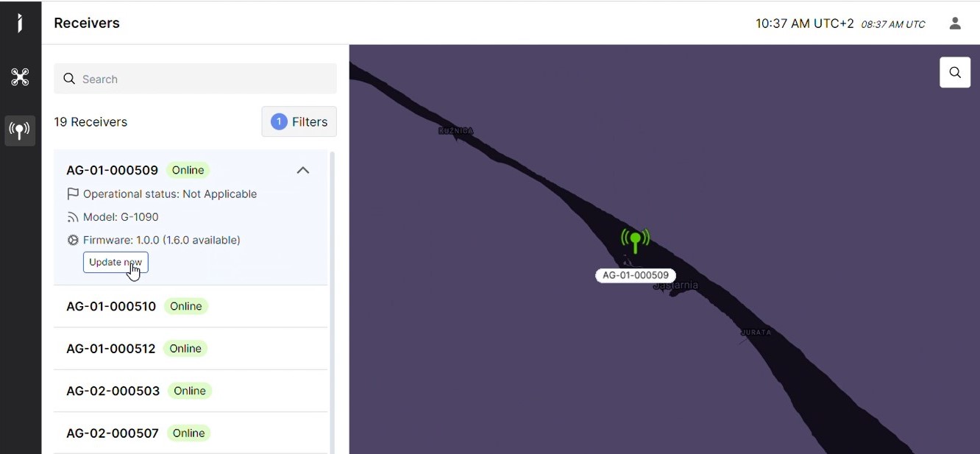Select the receivers antenna sidebar icon
The image size is (980, 454).
pyautogui.click(x=20, y=130)
